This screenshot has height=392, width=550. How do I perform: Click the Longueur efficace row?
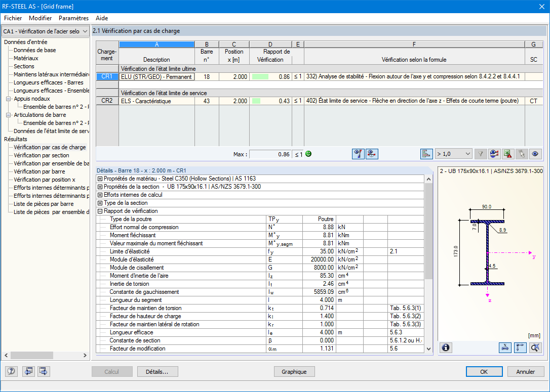point(260,332)
